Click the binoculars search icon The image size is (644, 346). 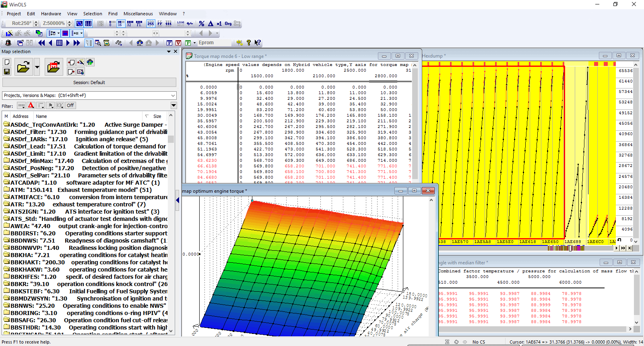coord(139,43)
